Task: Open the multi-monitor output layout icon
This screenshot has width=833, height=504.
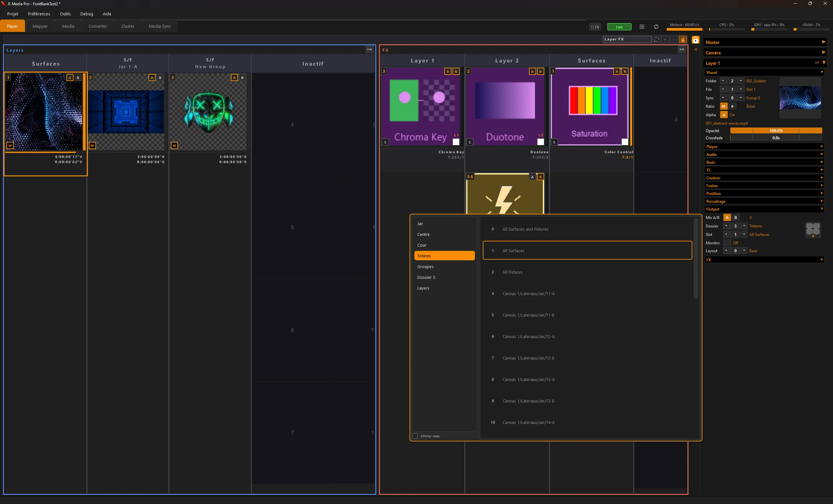Action: pyautogui.click(x=813, y=230)
